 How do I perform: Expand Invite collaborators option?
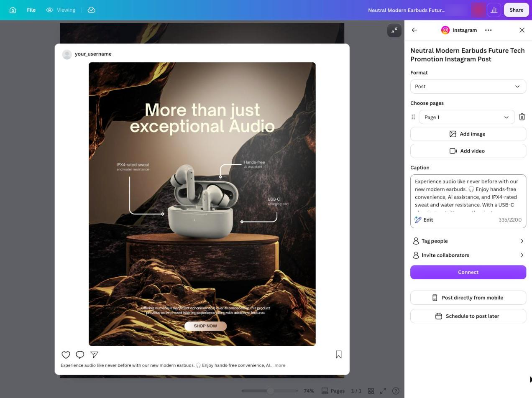pos(468,255)
